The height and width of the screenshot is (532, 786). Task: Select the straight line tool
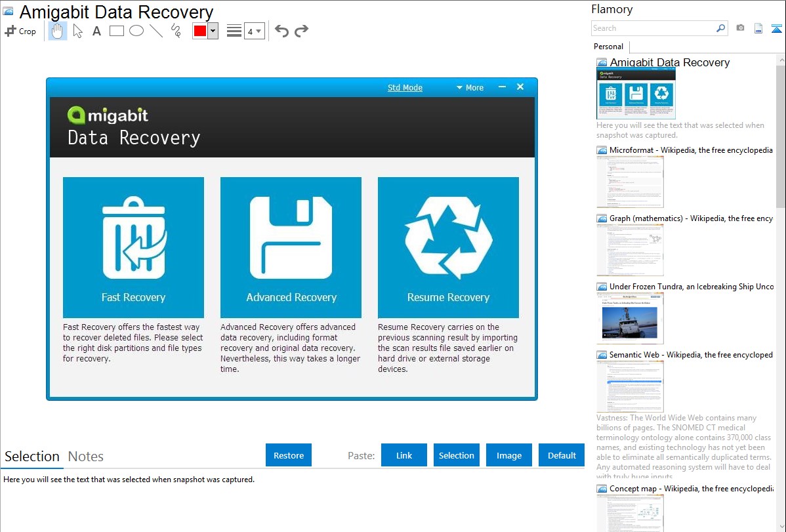(156, 31)
